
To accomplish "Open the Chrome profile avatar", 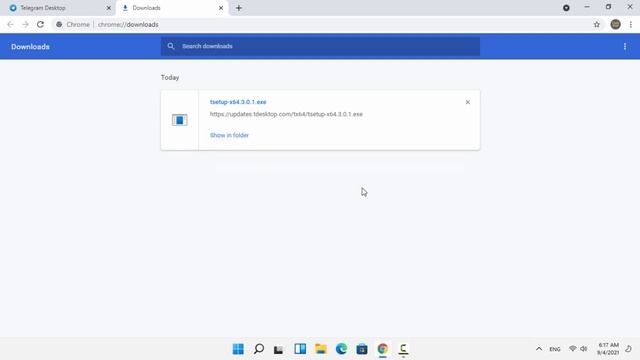I will coord(616,24).
